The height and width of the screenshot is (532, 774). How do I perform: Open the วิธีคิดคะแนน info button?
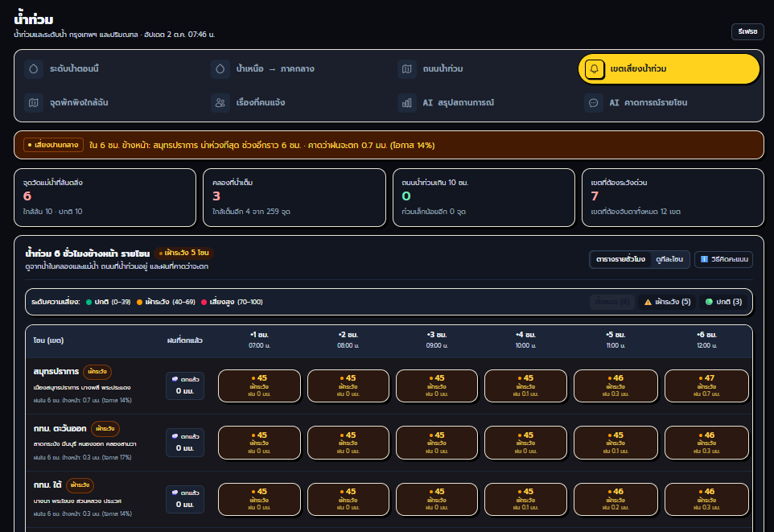[723, 259]
